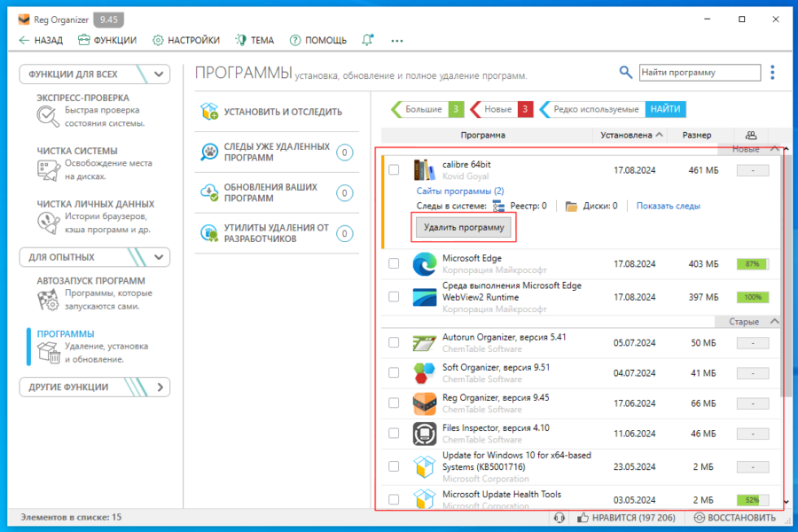Click the НАЙТИ rarely used button
The width and height of the screenshot is (798, 532).
coord(666,109)
